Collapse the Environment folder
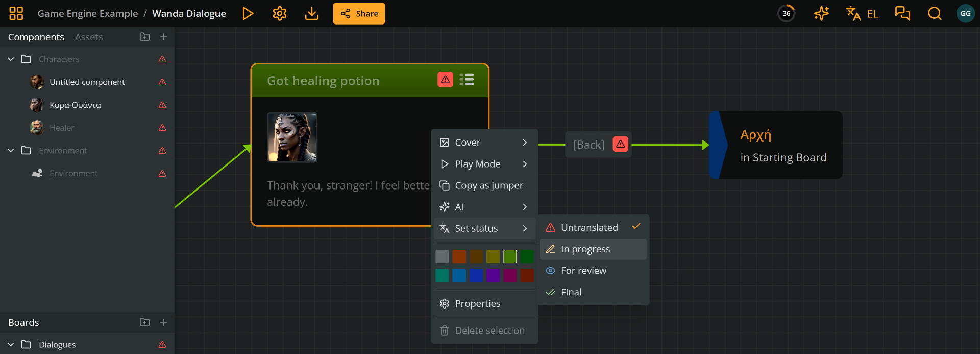Viewport: 980px width, 354px height. (x=11, y=151)
